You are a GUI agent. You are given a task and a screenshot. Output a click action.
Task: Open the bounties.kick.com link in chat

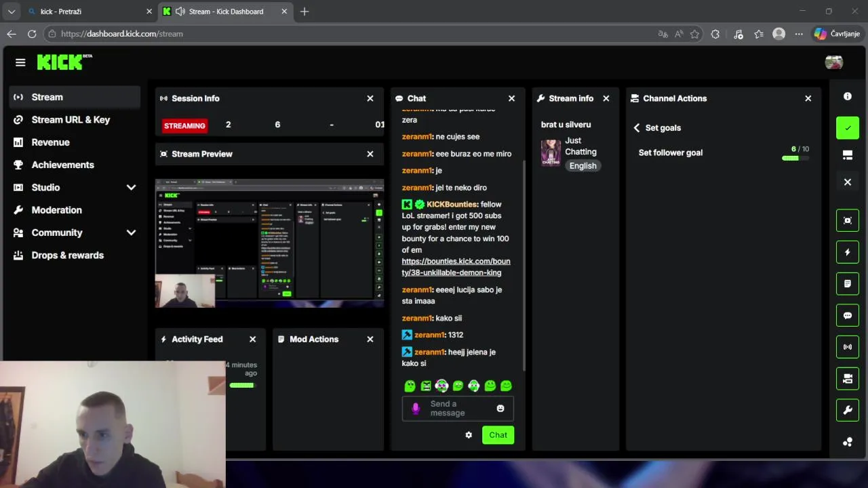tap(456, 267)
